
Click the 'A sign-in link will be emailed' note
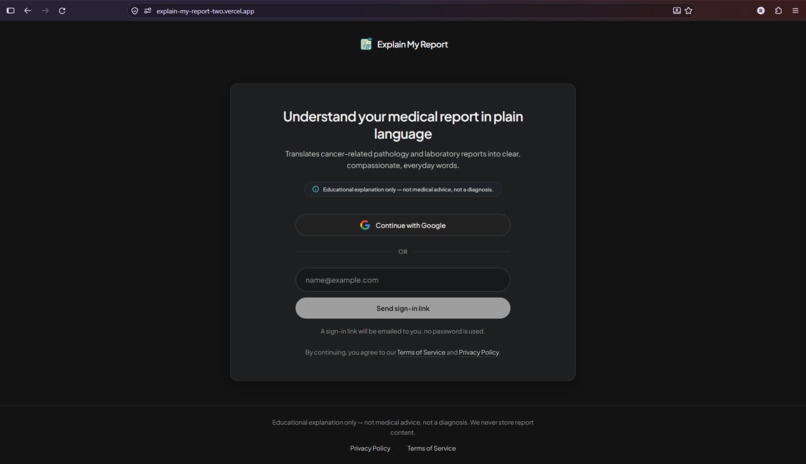pos(402,331)
